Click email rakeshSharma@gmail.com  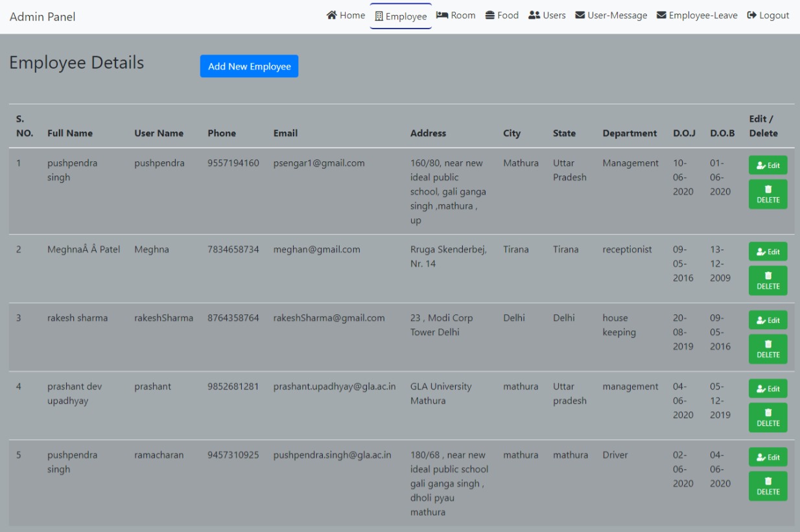point(329,318)
